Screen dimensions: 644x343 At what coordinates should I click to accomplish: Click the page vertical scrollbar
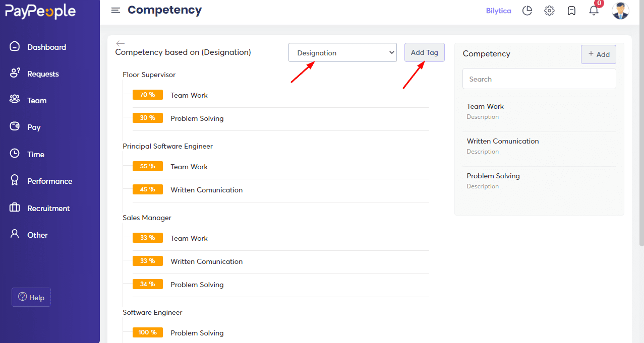641,123
